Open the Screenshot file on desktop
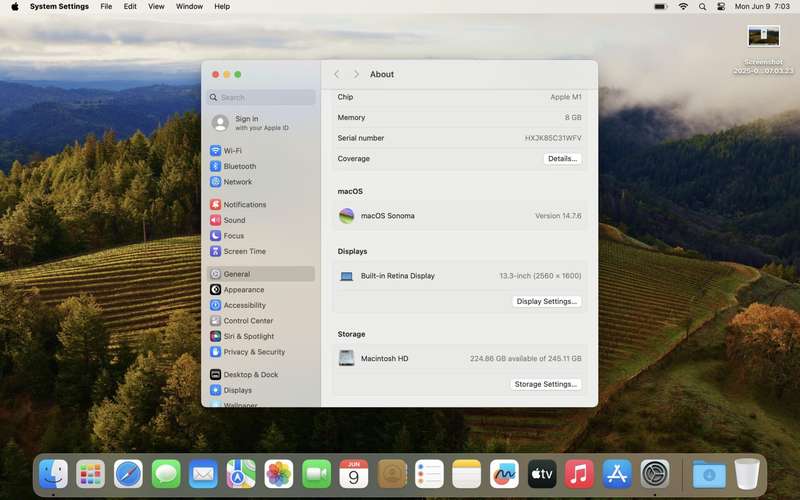The image size is (800, 500). [x=763, y=50]
